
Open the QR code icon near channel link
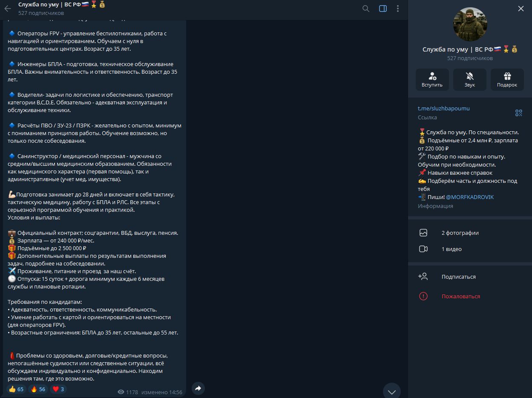(x=518, y=113)
